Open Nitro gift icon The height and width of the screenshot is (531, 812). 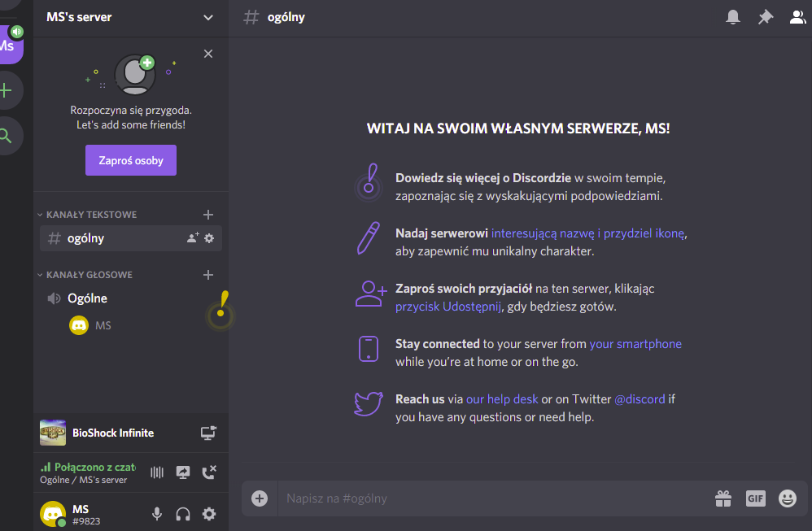(723, 498)
